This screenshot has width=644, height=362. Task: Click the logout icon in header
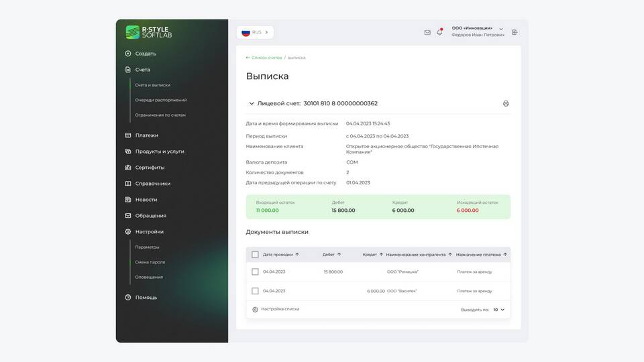515,32
